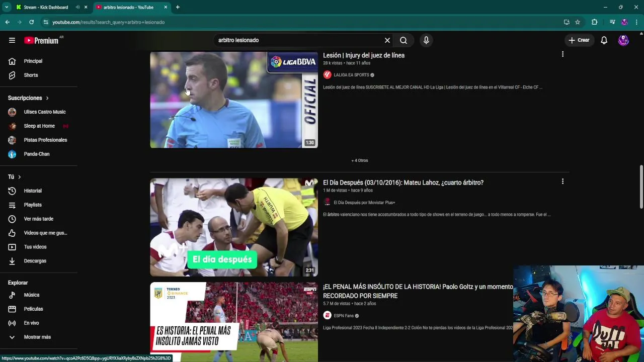Play the El día después thumbnail

(234, 227)
